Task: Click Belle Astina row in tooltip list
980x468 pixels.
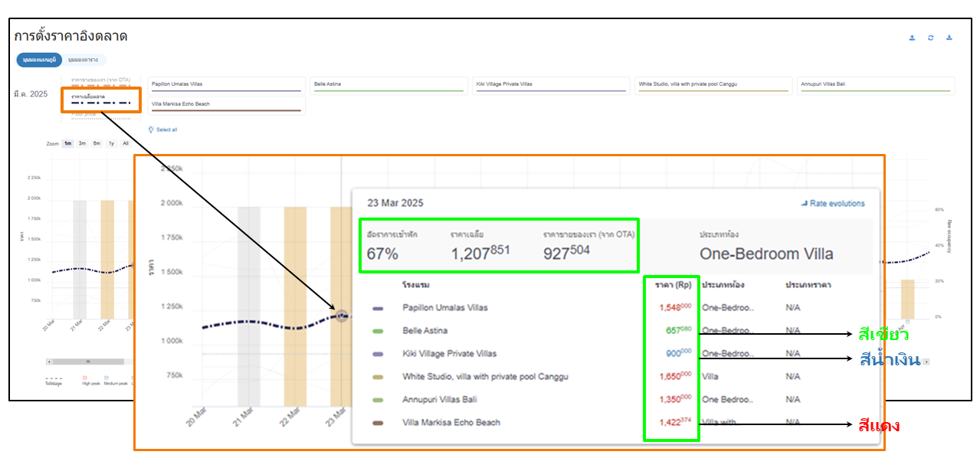Action: (x=425, y=331)
